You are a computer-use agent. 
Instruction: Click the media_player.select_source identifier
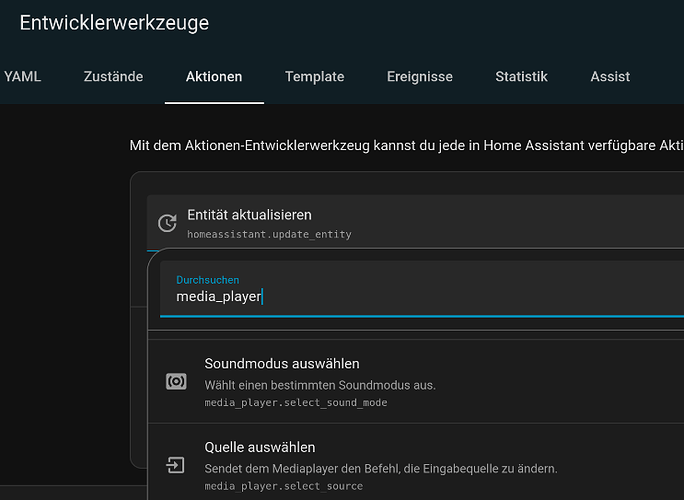[284, 486]
